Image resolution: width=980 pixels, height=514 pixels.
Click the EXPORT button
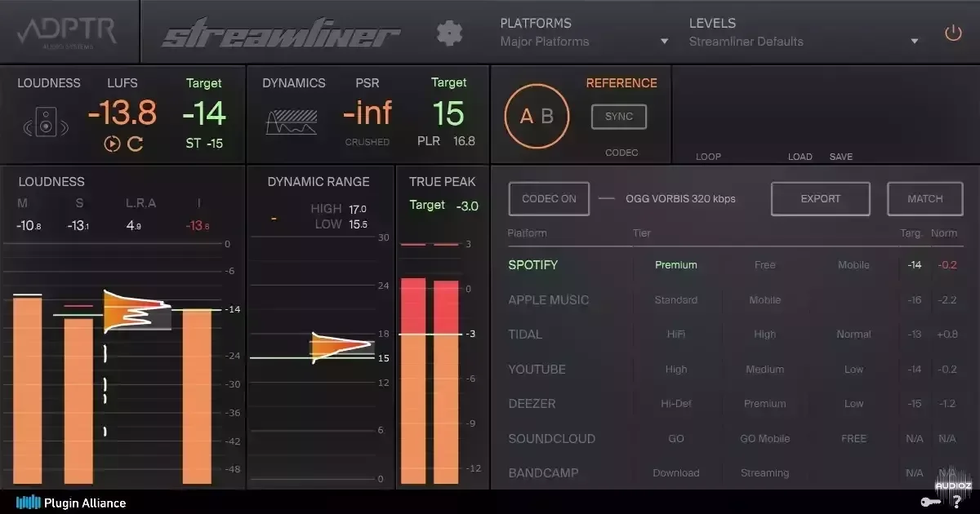[x=820, y=198]
